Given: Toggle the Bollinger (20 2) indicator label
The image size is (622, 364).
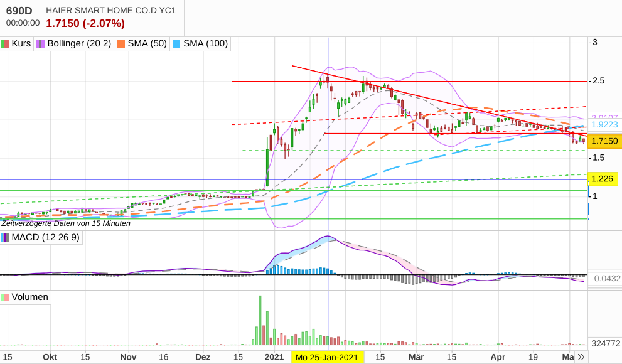Looking at the screenshot, I should click(79, 43).
